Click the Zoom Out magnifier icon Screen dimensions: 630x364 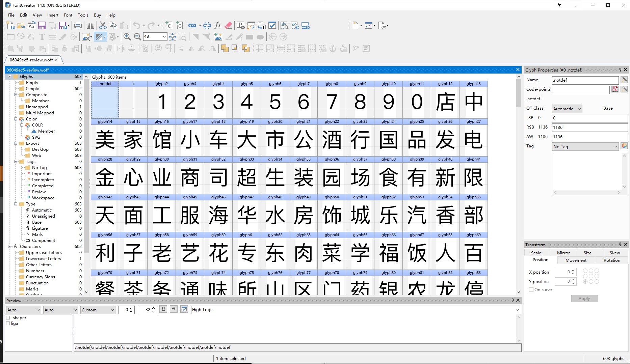tap(137, 37)
